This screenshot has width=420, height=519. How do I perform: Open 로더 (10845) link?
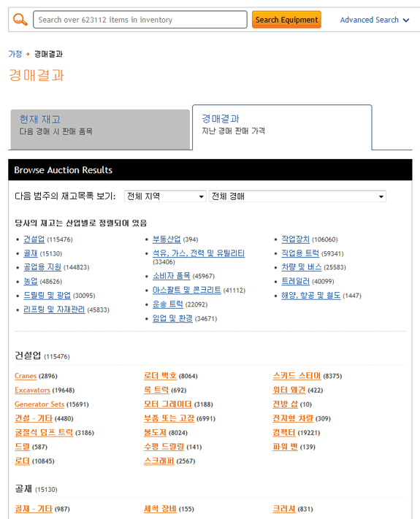point(22,461)
